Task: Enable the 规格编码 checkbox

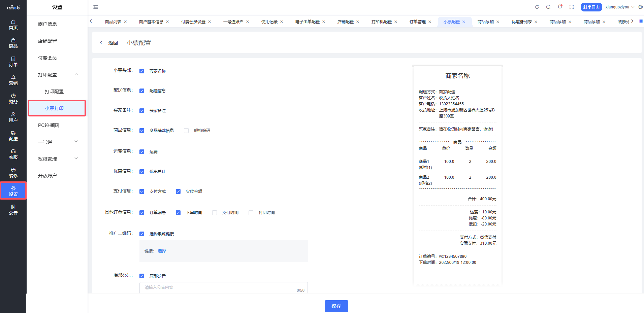Action: click(x=186, y=131)
